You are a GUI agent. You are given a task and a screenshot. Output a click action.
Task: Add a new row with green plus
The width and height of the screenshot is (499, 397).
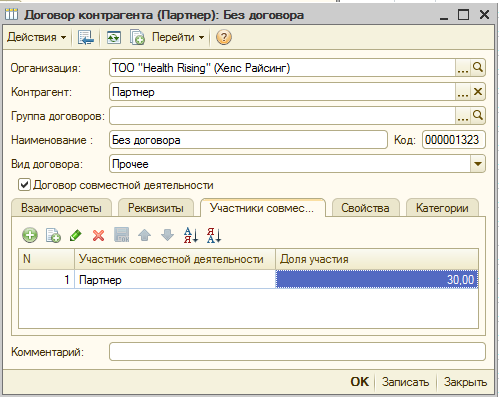pyautogui.click(x=30, y=235)
